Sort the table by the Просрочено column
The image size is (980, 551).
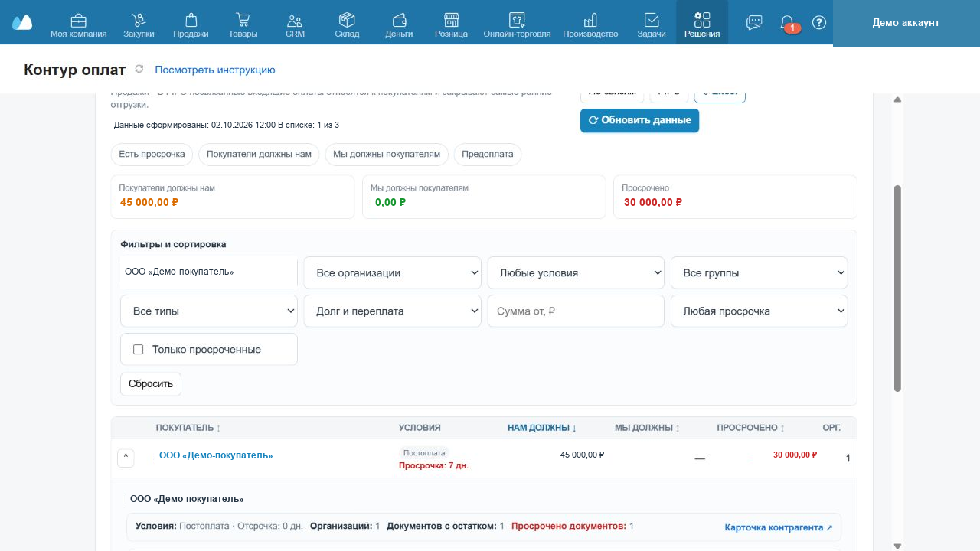[751, 428]
